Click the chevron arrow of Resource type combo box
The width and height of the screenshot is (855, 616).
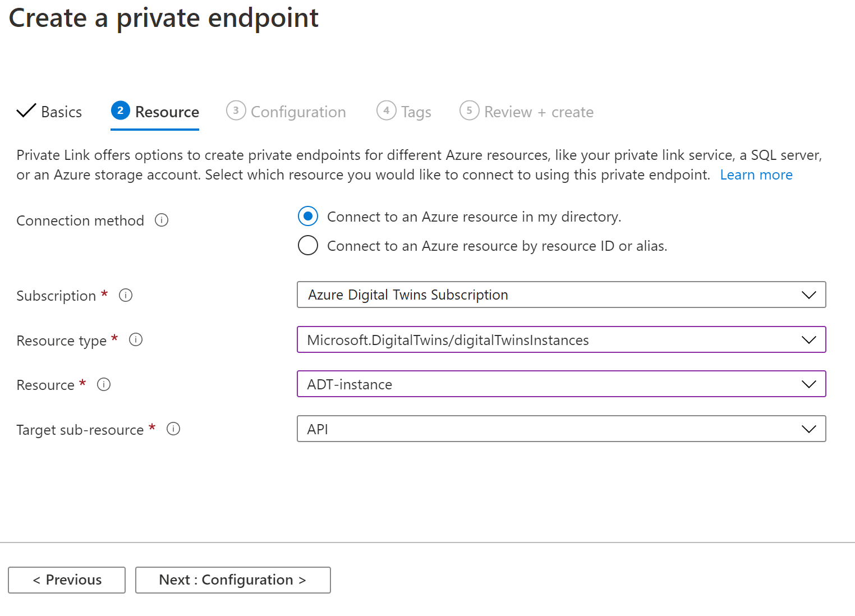click(x=809, y=340)
